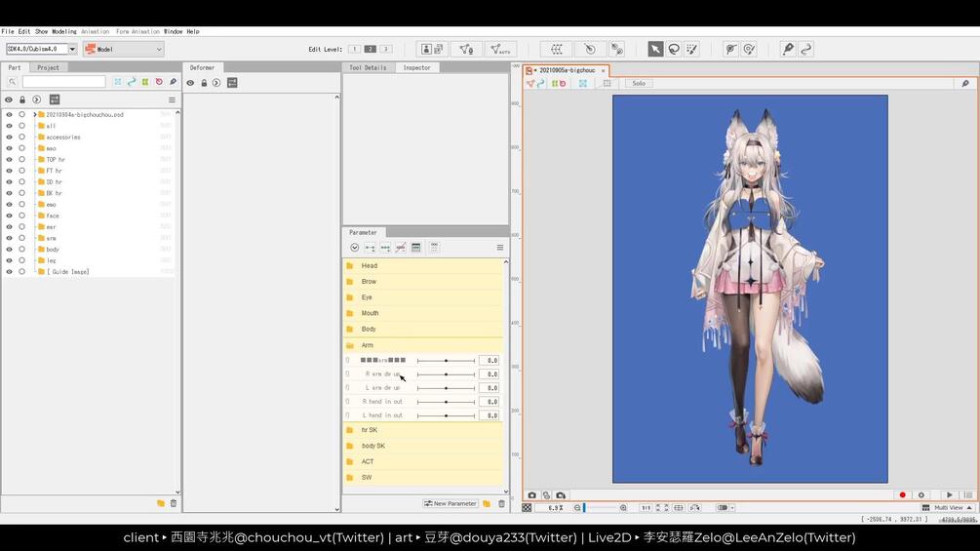
Task: Open the File menu
Action: pos(8,31)
